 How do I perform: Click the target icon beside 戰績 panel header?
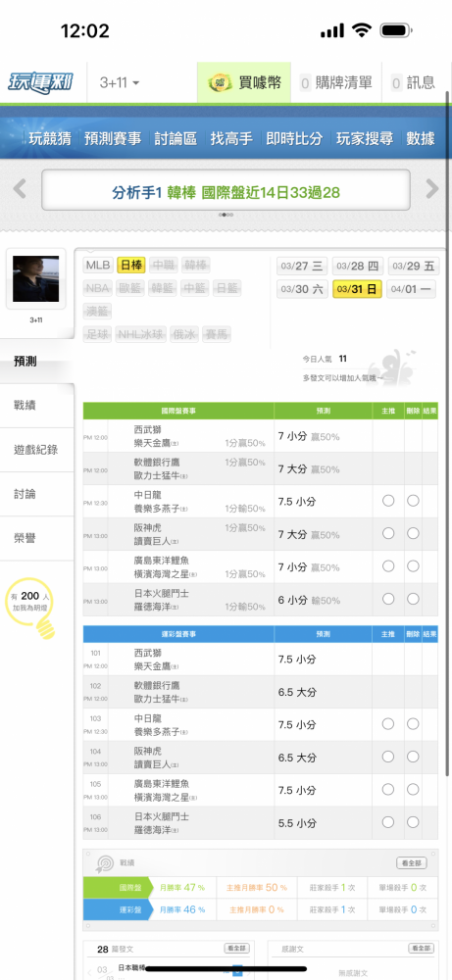[x=104, y=863]
